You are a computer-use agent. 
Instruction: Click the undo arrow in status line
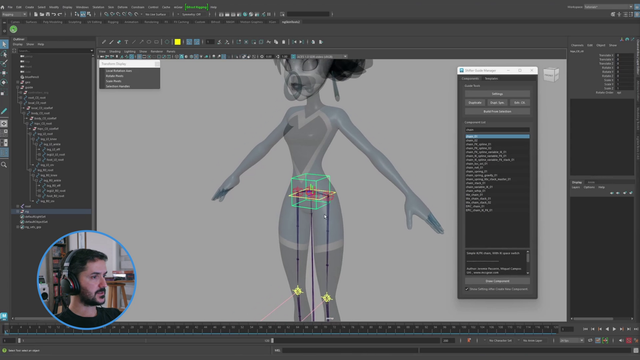(53, 14)
